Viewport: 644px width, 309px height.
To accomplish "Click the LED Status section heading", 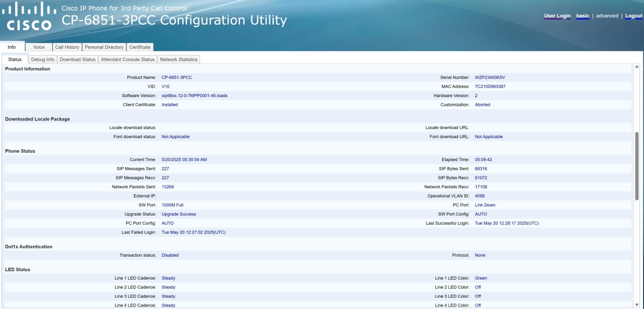I will pos(18,270).
